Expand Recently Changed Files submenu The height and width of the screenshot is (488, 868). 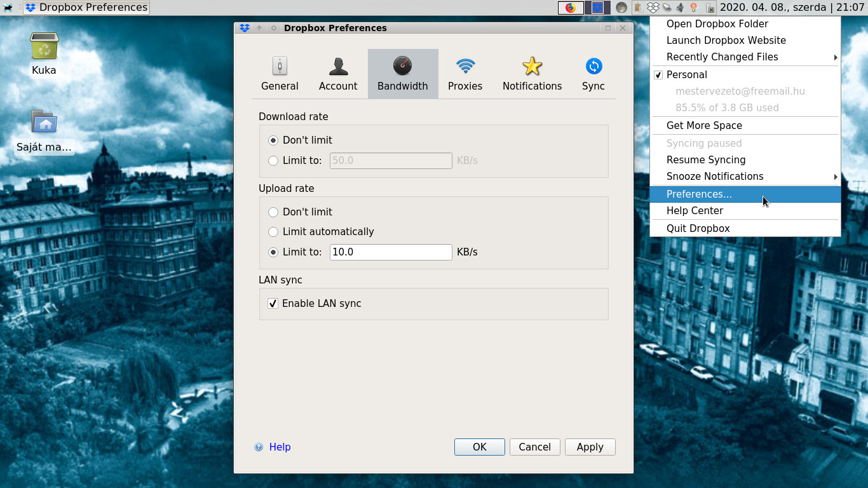[x=745, y=57]
